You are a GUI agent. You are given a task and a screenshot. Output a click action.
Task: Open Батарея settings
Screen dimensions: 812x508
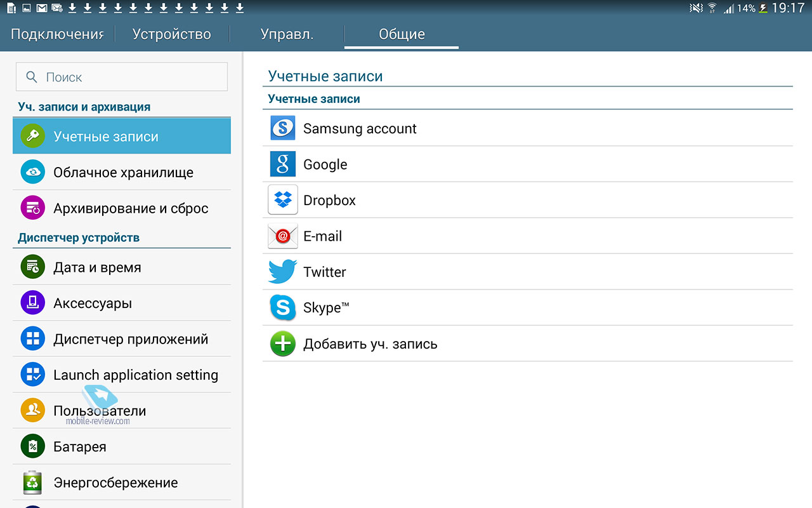click(x=122, y=446)
